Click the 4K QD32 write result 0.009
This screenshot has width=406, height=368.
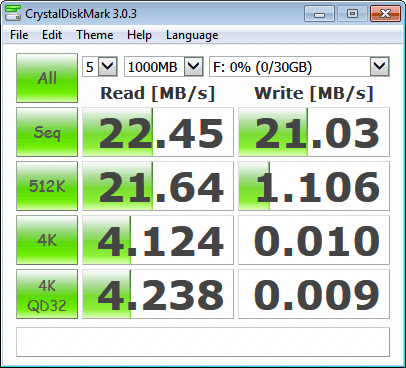(314, 294)
